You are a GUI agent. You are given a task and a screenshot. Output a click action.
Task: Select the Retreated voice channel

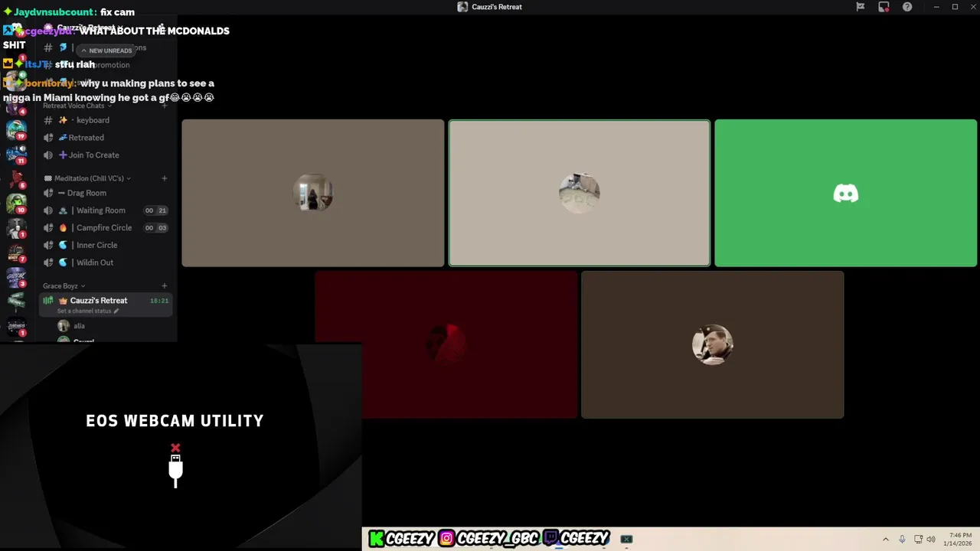click(106, 138)
